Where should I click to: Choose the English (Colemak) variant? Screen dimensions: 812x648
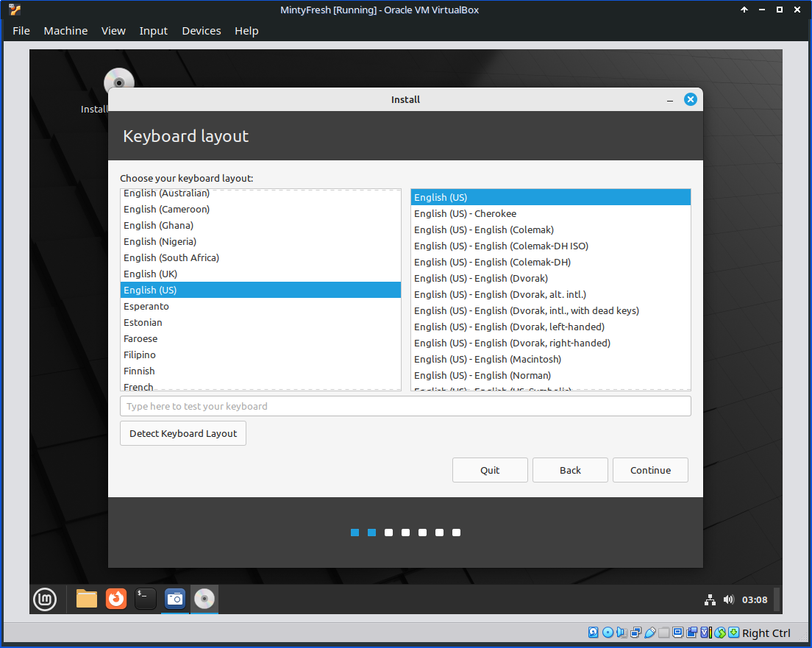[550, 229]
